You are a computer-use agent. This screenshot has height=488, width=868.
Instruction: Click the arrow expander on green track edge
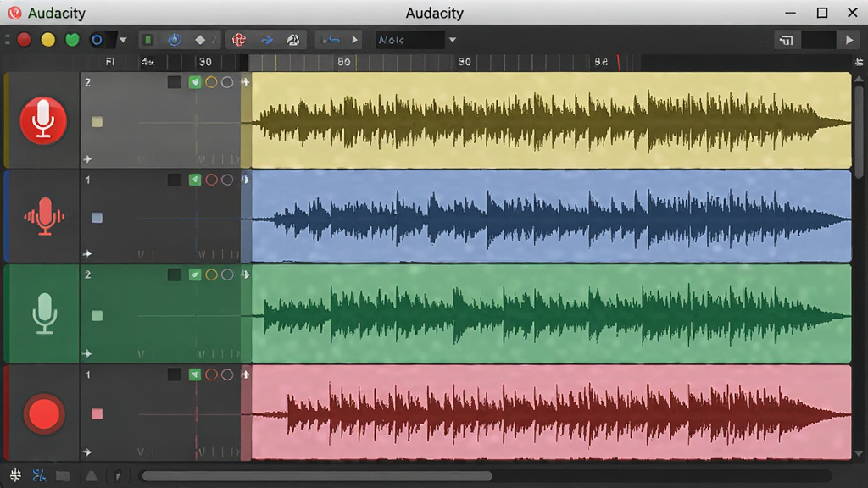pyautogui.click(x=245, y=274)
